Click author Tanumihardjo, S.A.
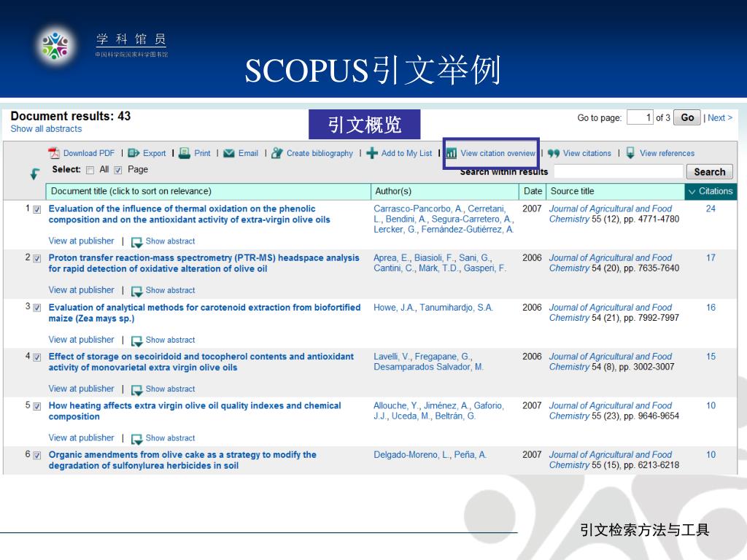Image resolution: width=747 pixels, height=560 pixels. click(x=456, y=307)
